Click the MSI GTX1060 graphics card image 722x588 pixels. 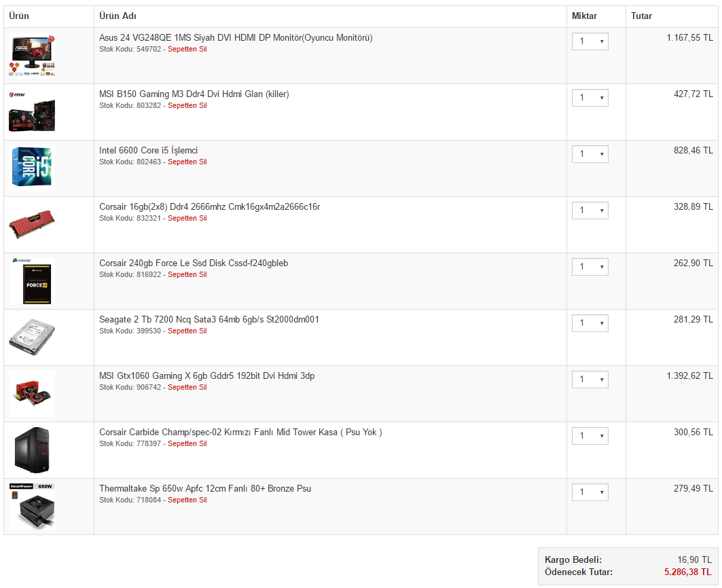(32, 393)
